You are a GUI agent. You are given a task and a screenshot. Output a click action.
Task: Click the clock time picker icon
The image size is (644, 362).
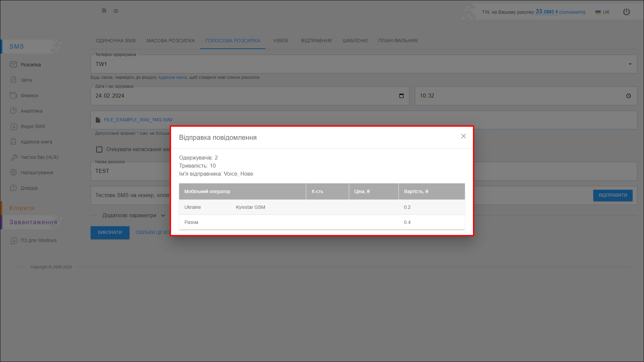click(628, 96)
